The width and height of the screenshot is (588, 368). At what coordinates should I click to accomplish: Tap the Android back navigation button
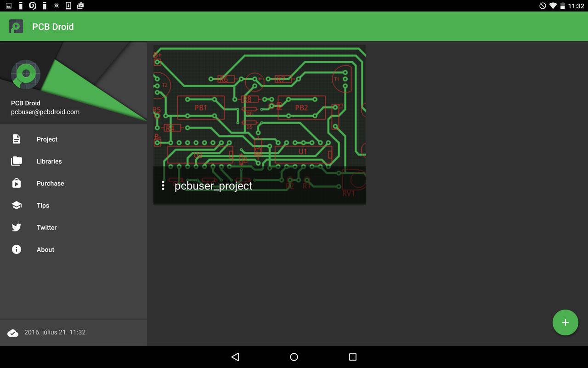pyautogui.click(x=235, y=357)
